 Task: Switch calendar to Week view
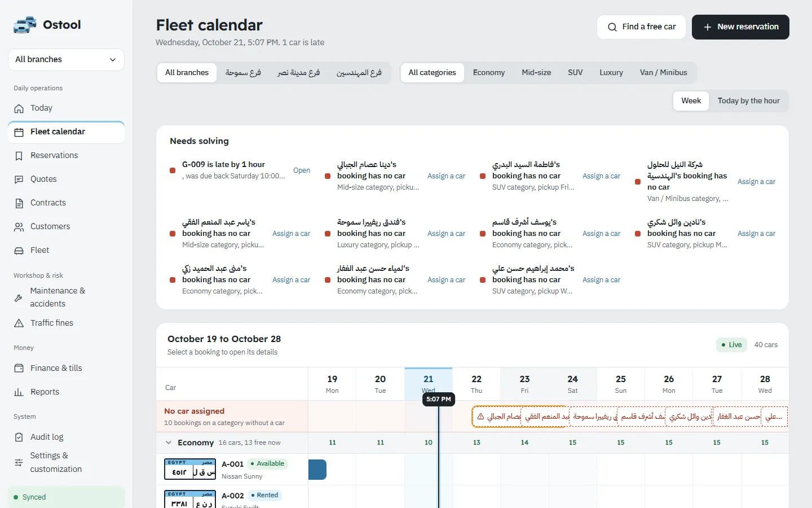(x=691, y=101)
